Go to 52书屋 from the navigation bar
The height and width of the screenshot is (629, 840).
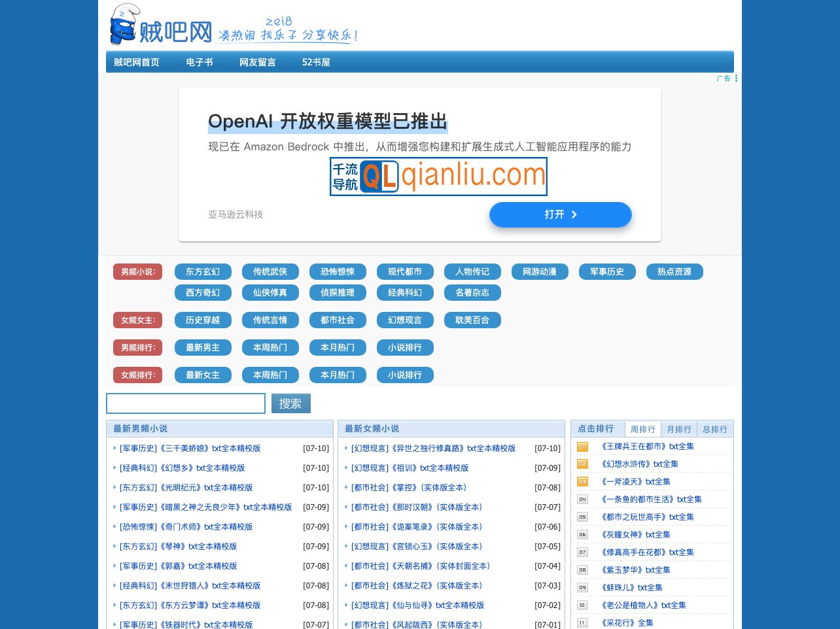(x=316, y=62)
